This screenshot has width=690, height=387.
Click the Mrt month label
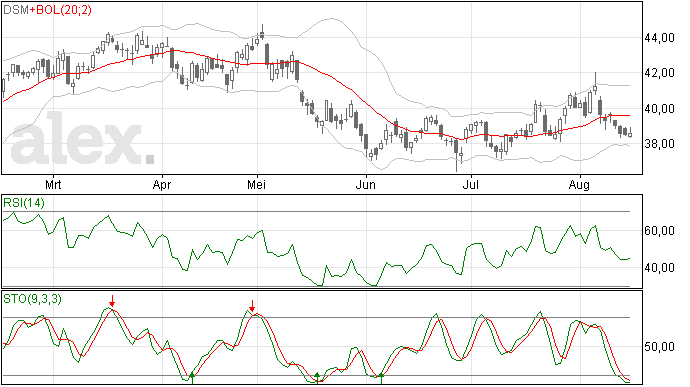53,184
